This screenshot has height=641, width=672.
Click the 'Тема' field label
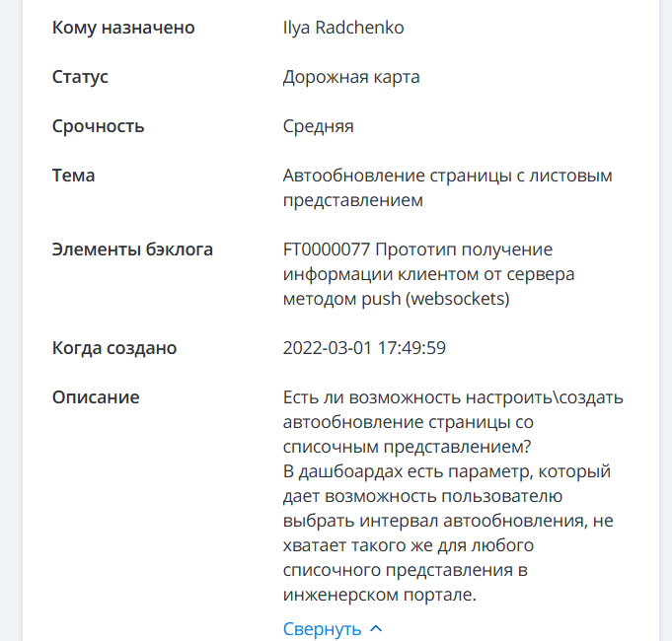coord(73,176)
